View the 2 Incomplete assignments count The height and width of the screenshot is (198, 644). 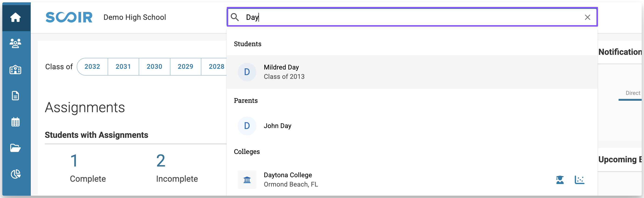[161, 161]
